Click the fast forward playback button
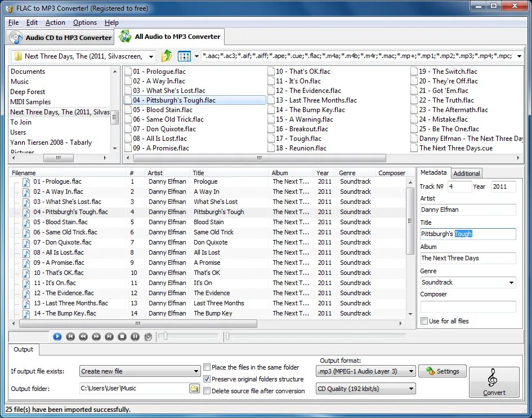This screenshot has width=532, height=418. 96,336
